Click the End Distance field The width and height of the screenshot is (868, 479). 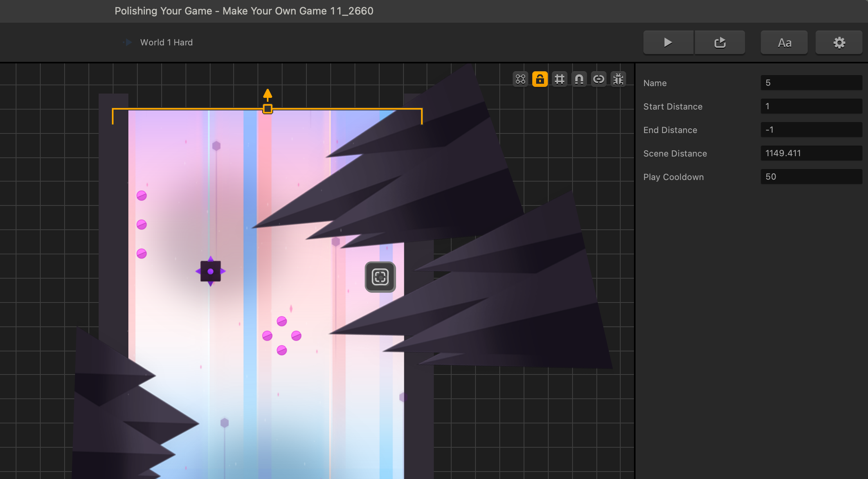[x=811, y=130]
